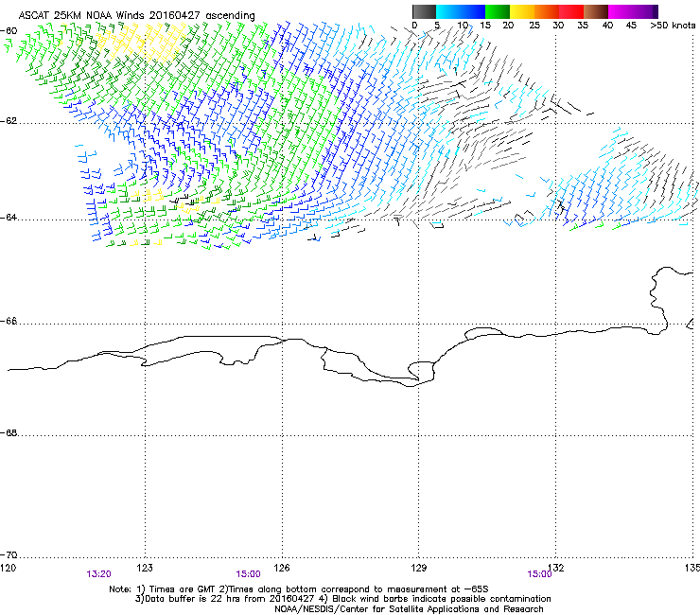This screenshot has width=700, height=615.
Task: Click the orange 25-30 knots legend swatch
Action: (547, 11)
